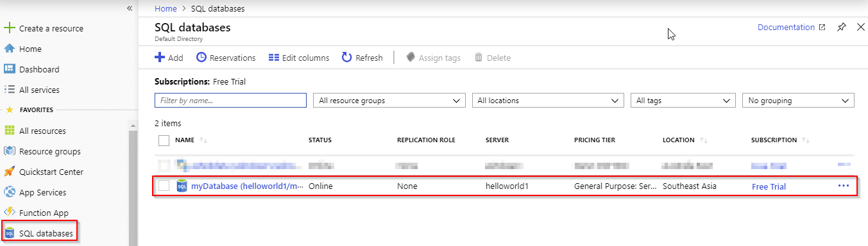Click Edit columns in the toolbar
868x246 pixels.
pyautogui.click(x=299, y=58)
